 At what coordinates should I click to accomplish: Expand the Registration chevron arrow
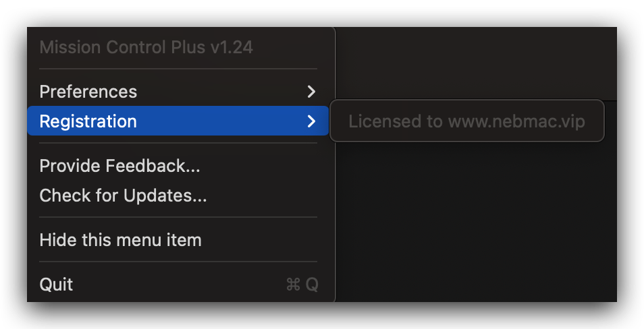(311, 121)
